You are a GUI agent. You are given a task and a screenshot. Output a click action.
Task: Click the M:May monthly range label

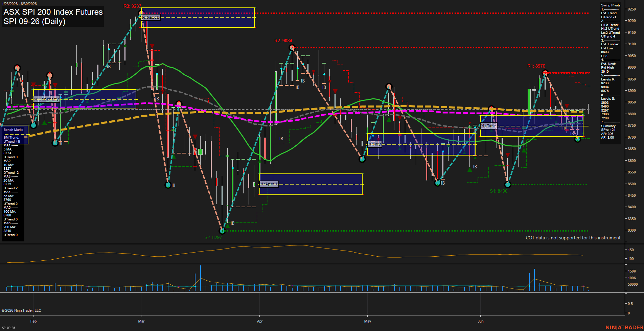(x=374, y=144)
